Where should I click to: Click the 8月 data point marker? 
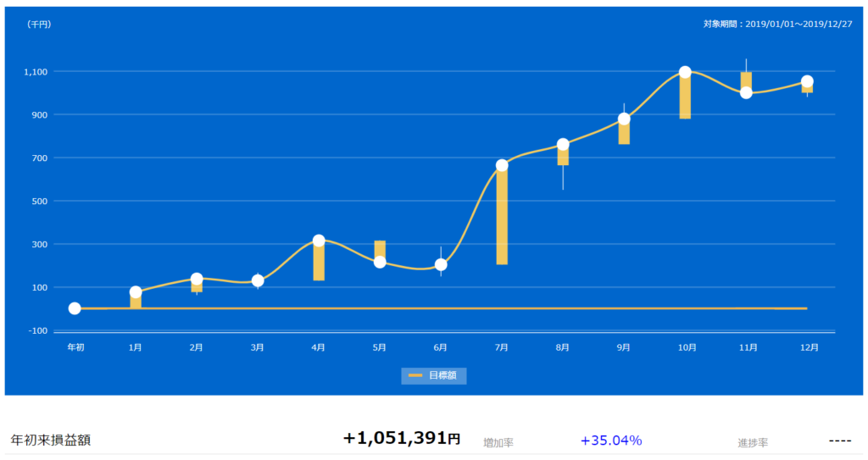(563, 145)
